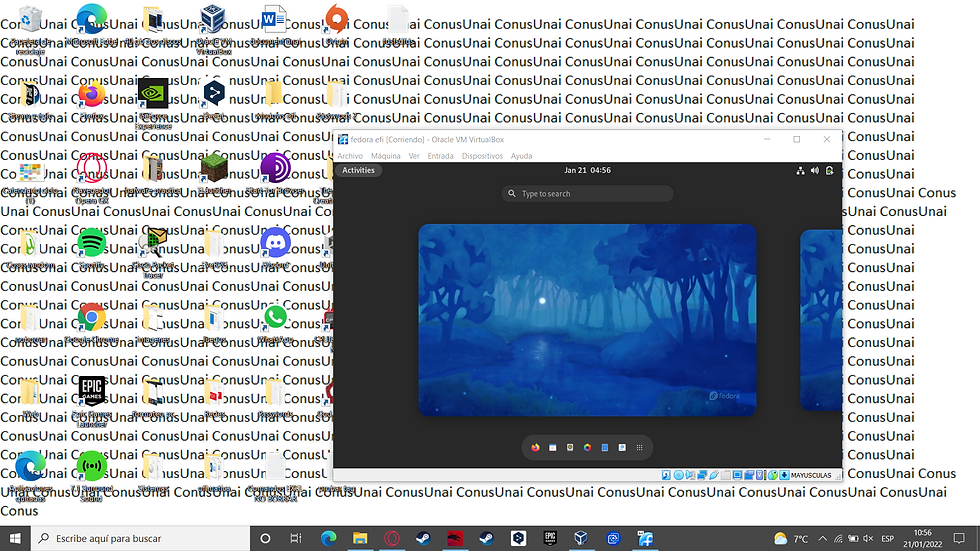The height and width of the screenshot is (551, 980).
Task: Select the Word document on the desktop
Action: pos(274,25)
